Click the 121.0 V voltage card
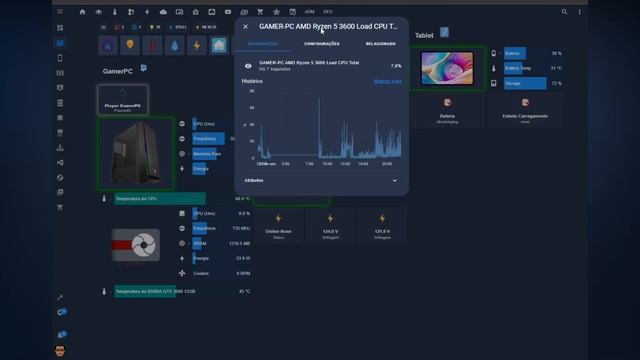This screenshot has height=360, width=640. [382, 225]
